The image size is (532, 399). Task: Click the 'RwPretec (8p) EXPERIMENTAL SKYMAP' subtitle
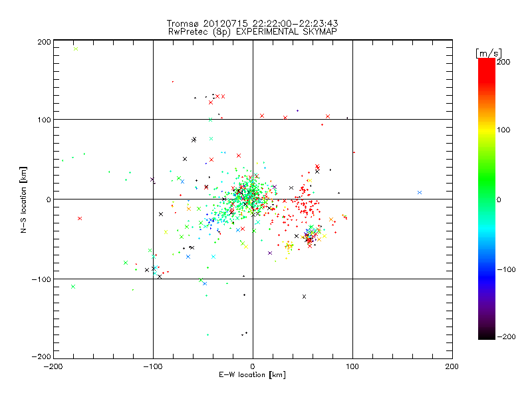253,32
